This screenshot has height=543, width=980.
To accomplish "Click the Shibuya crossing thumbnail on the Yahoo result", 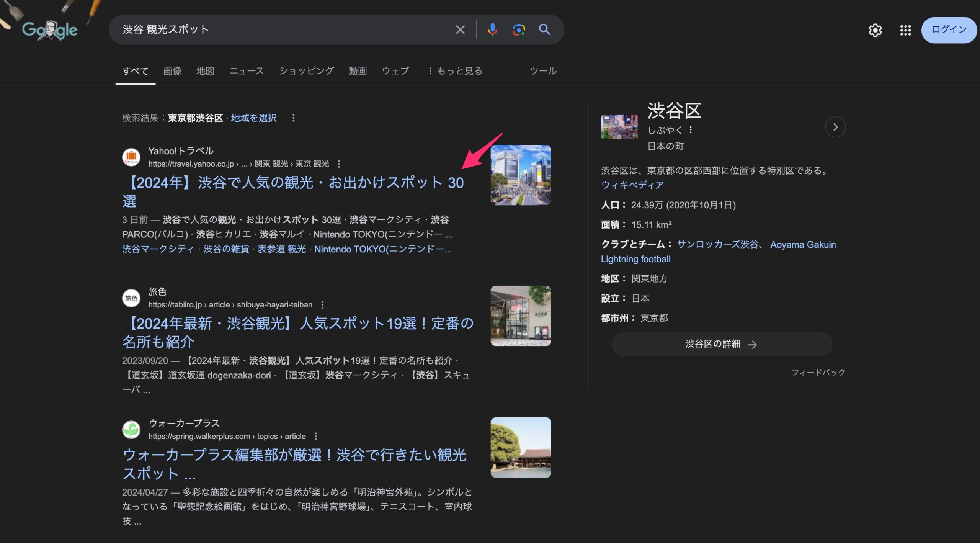I will click(521, 175).
